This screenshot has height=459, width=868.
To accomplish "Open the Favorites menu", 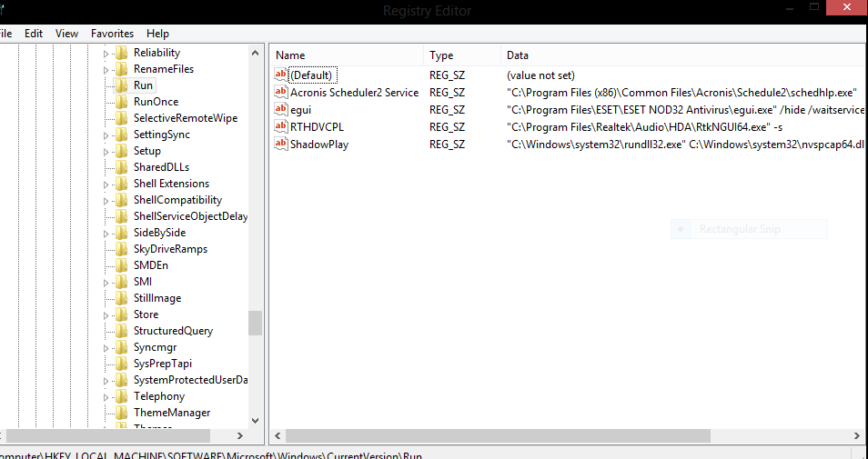I will [112, 34].
